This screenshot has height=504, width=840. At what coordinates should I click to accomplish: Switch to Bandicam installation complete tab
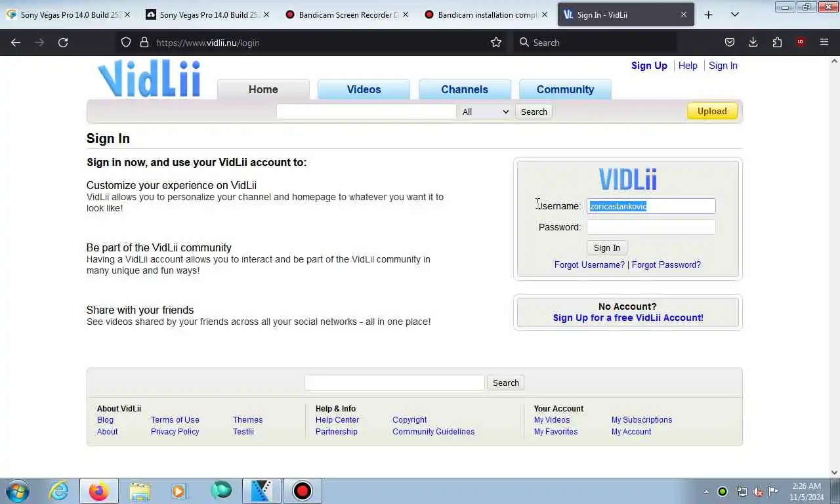(x=487, y=14)
